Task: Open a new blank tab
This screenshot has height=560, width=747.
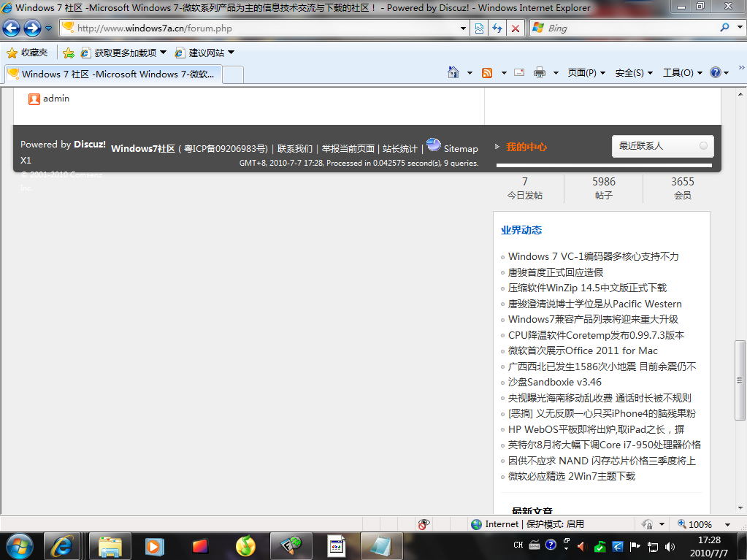Action: (x=233, y=74)
